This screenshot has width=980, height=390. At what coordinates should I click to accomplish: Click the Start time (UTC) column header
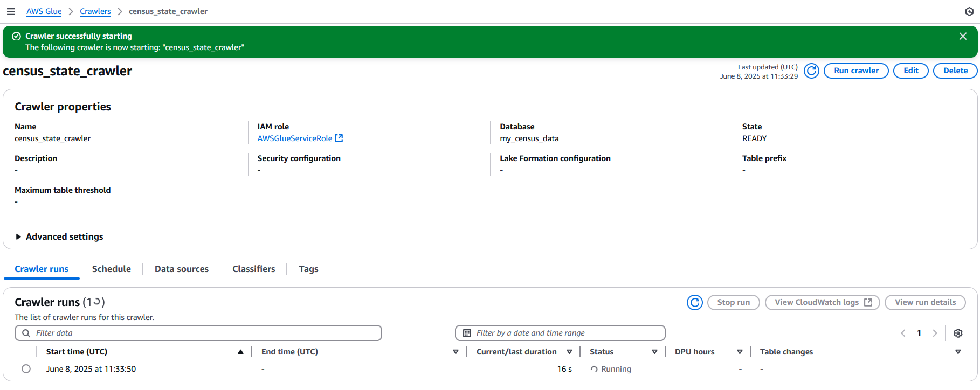tap(77, 352)
